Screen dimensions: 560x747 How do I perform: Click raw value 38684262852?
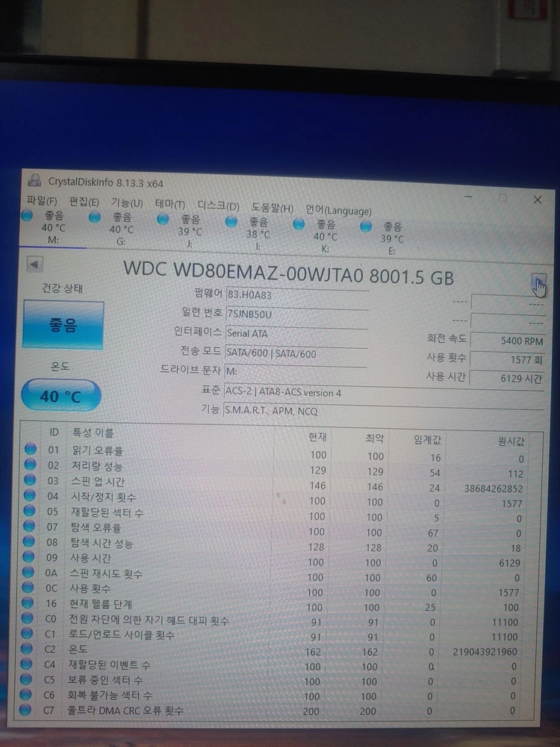494,489
